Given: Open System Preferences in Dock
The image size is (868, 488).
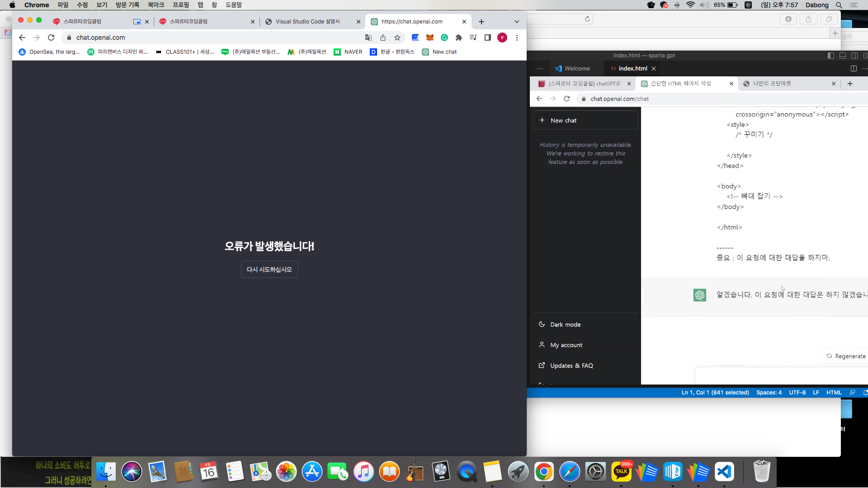Looking at the screenshot, I should tap(595, 472).
